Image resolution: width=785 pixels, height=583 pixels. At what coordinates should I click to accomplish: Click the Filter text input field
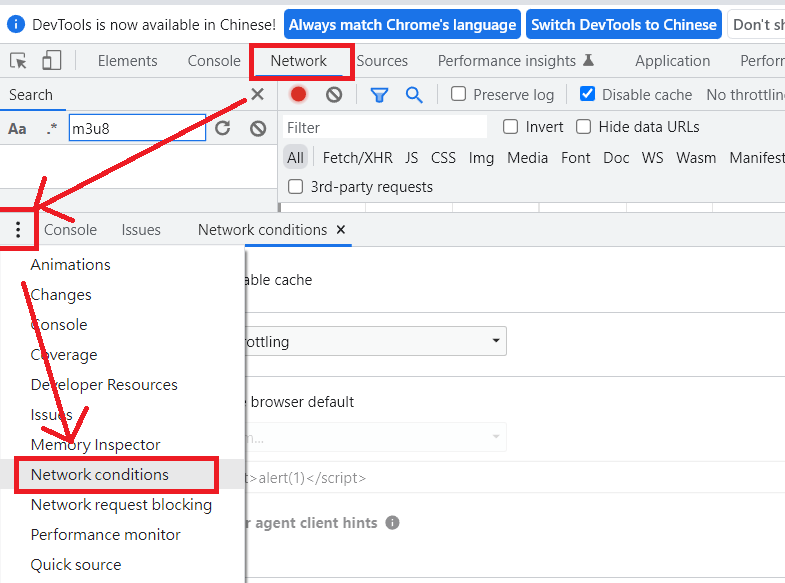pos(385,127)
